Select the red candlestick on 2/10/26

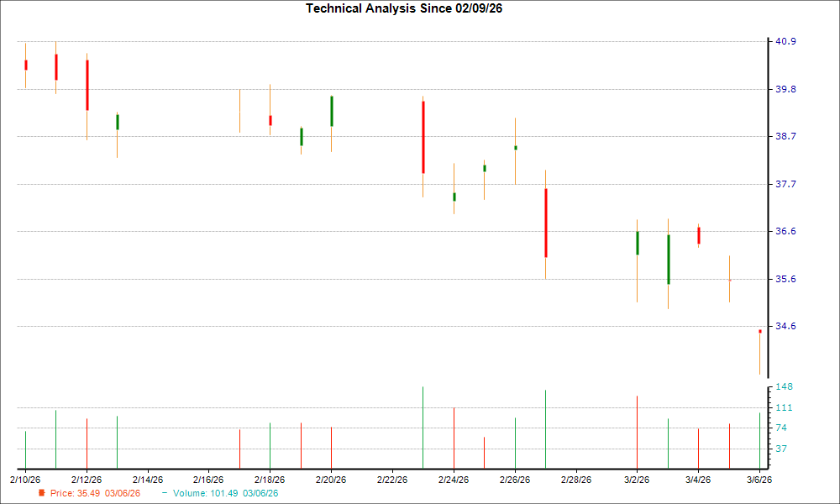click(25, 63)
